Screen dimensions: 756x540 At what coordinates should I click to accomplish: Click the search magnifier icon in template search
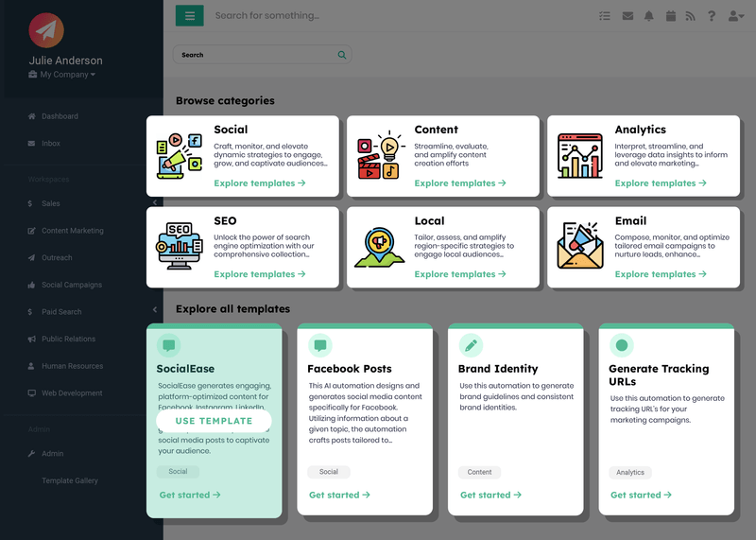[x=342, y=55]
